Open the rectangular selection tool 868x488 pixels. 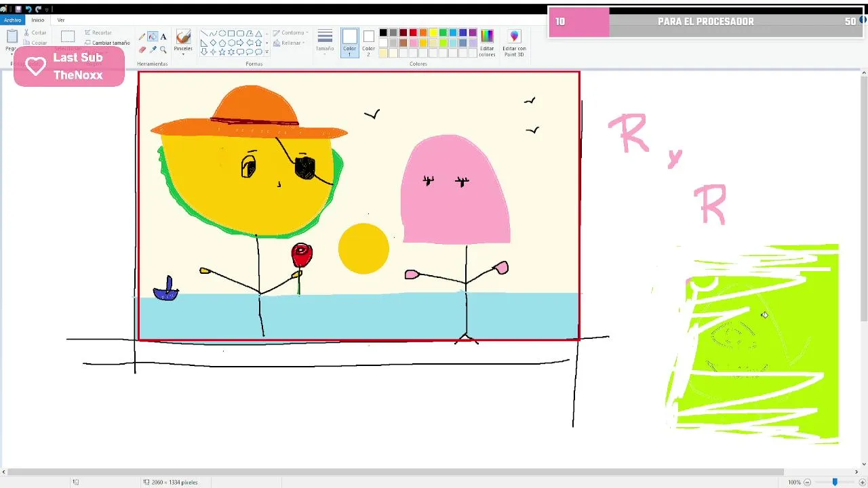(x=68, y=37)
